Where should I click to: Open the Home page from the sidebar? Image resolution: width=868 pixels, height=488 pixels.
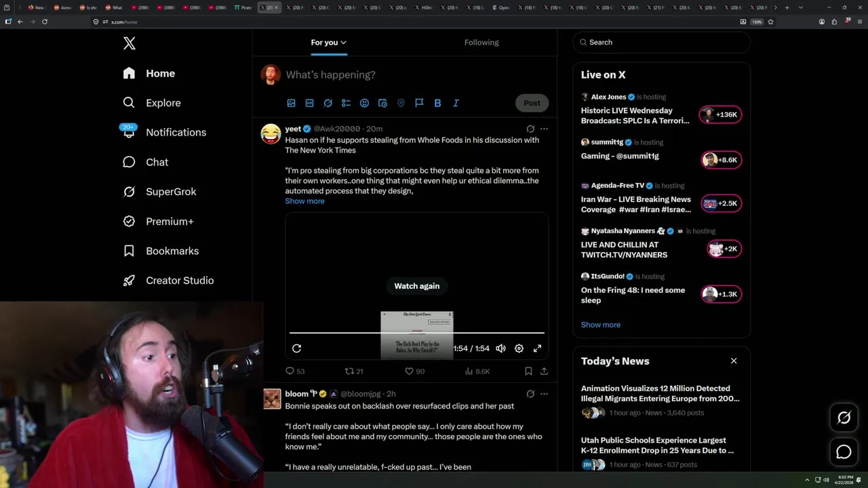click(149, 73)
